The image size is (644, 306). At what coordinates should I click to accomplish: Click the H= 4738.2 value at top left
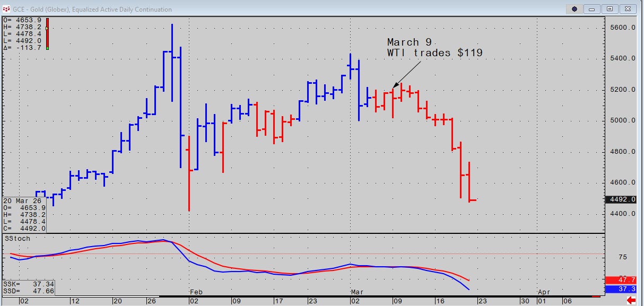click(x=22, y=27)
